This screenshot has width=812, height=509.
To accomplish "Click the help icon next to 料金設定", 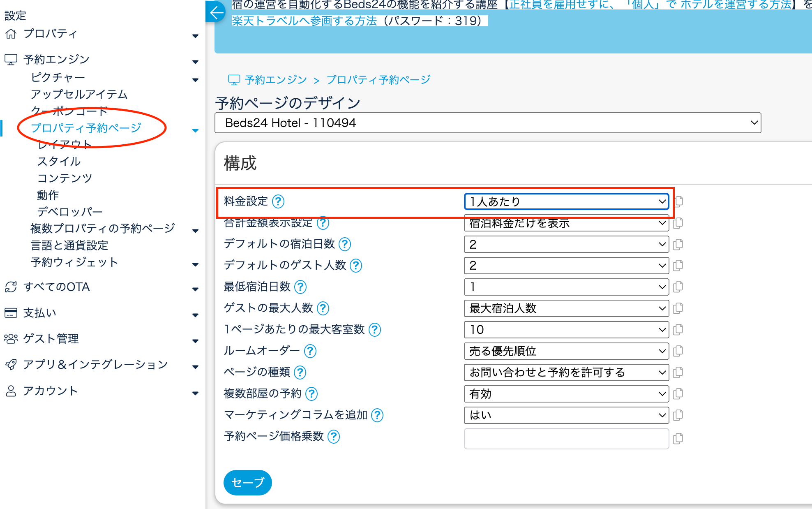I will click(278, 201).
